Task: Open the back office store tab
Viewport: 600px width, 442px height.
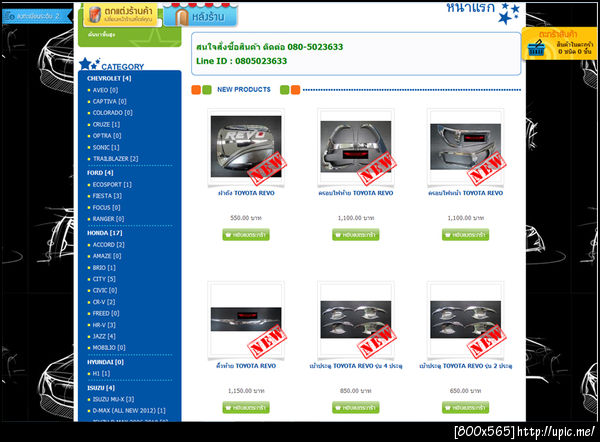Action: (x=201, y=15)
